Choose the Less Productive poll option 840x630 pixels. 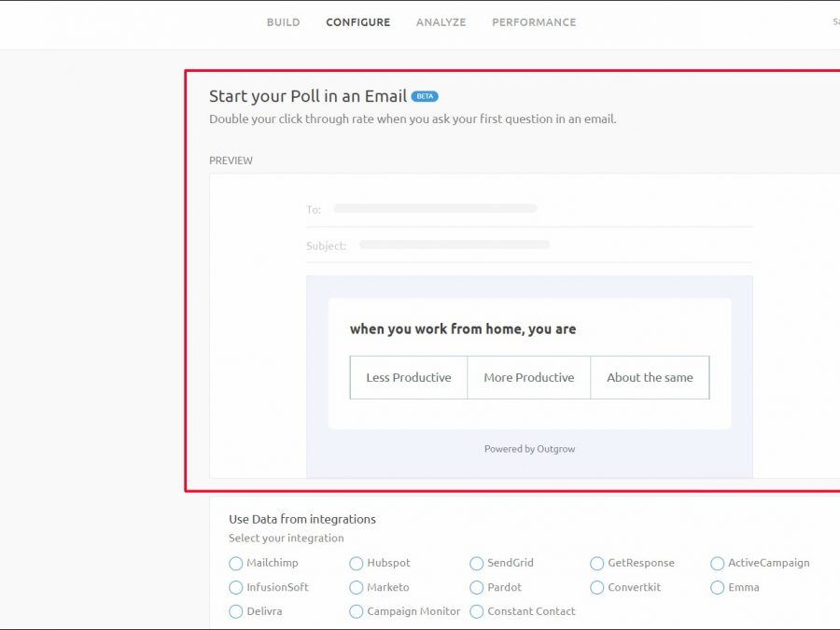point(408,377)
